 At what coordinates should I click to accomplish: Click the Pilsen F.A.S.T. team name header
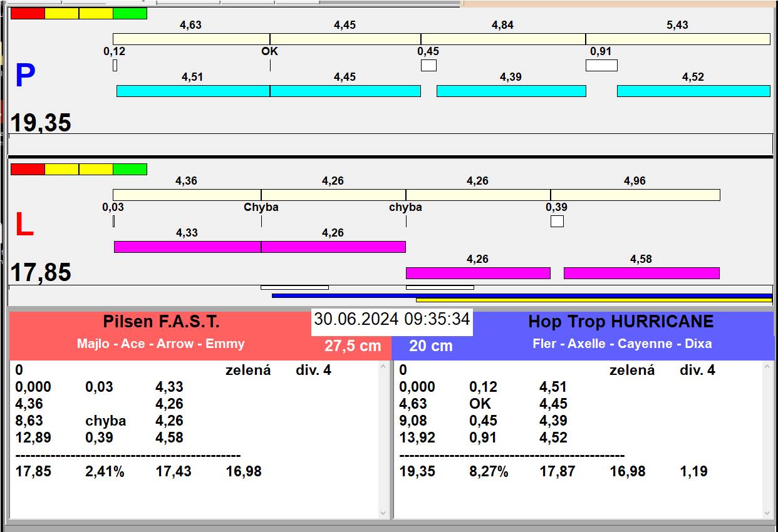161,322
